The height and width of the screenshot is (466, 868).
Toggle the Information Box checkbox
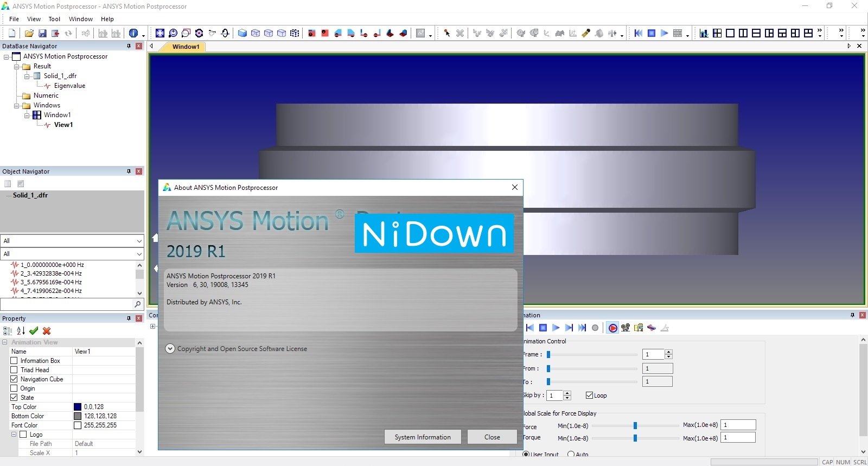pos(14,361)
